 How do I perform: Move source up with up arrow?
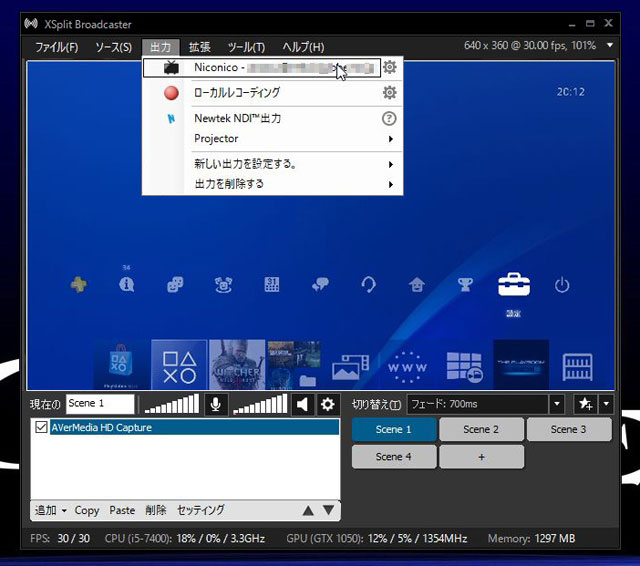coord(308,510)
